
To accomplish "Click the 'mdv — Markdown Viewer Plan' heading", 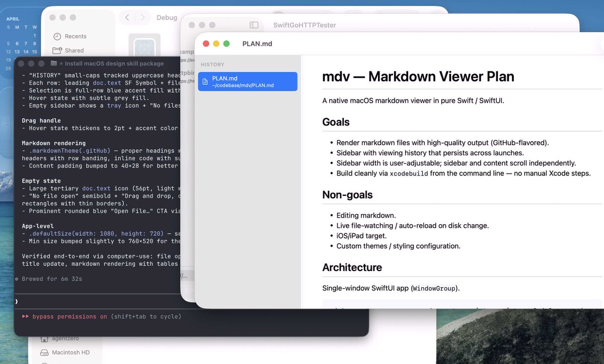I will click(x=418, y=76).
